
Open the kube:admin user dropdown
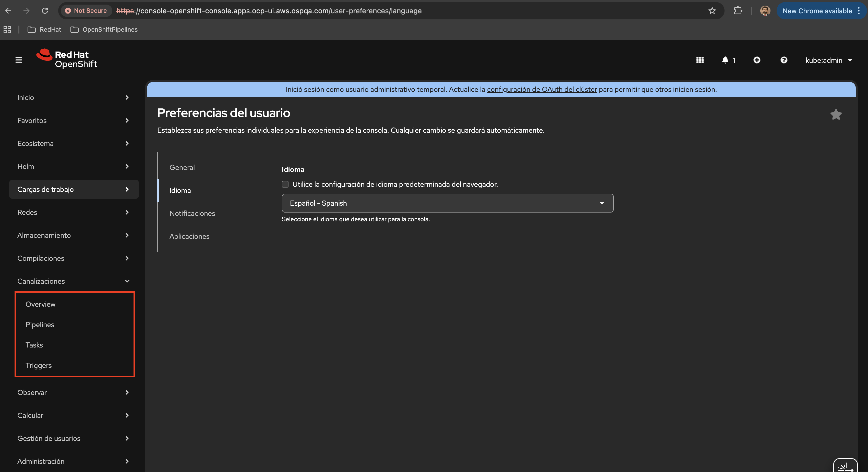click(x=829, y=60)
